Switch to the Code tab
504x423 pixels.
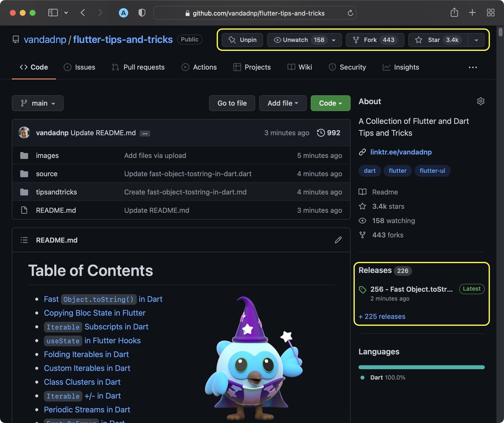pyautogui.click(x=34, y=67)
